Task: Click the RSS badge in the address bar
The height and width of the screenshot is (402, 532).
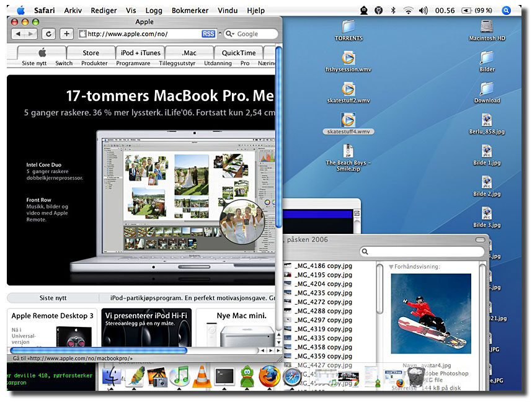Action: tap(208, 33)
